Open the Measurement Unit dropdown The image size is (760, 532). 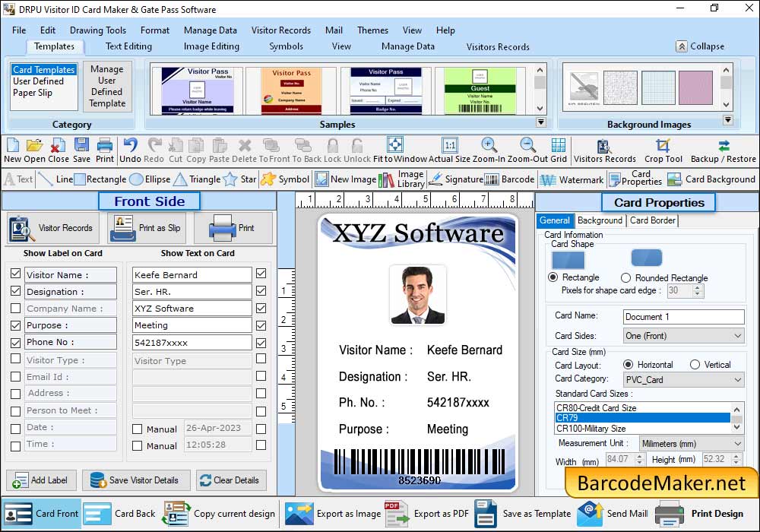click(692, 443)
